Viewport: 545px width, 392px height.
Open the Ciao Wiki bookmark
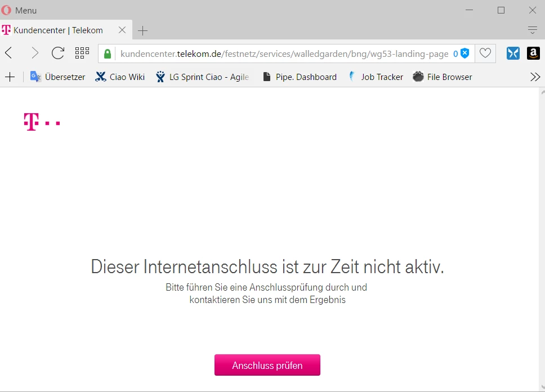point(120,77)
